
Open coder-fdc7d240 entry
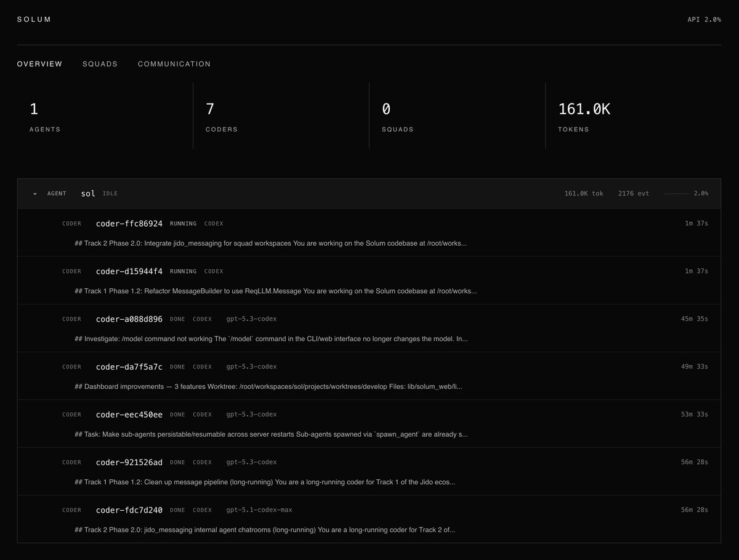pyautogui.click(x=369, y=519)
